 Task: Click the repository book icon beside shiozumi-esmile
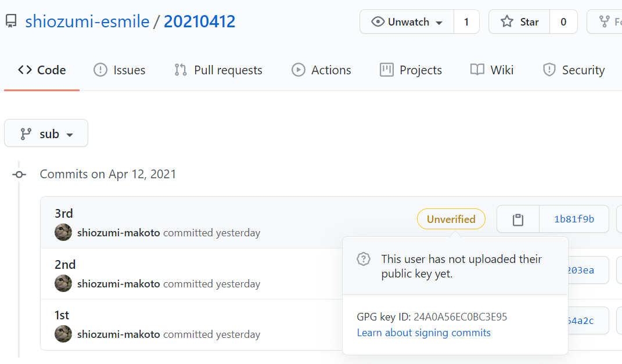point(11,21)
